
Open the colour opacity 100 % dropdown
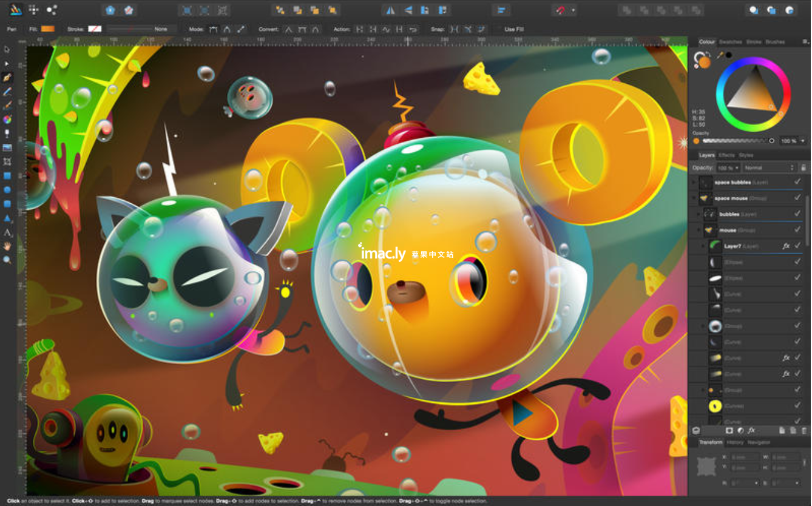pos(794,141)
